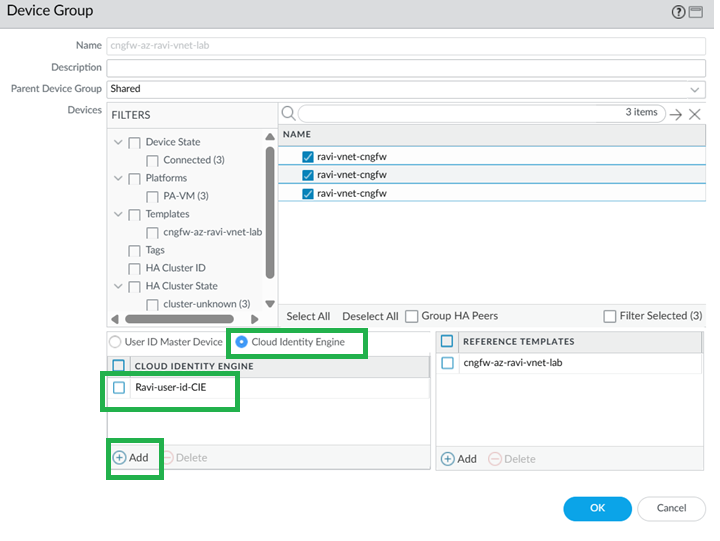Open the Parent Device Group dropdown
Image resolution: width=720 pixels, height=541 pixels.
(695, 90)
